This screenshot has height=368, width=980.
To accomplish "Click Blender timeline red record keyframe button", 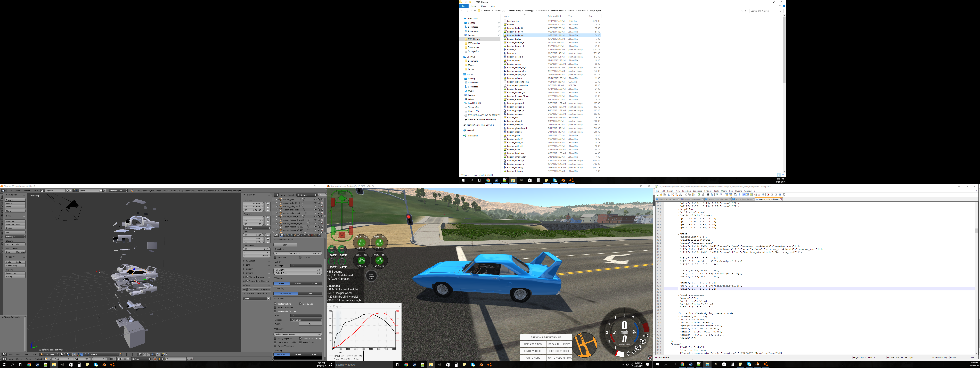I will click(x=155, y=359).
